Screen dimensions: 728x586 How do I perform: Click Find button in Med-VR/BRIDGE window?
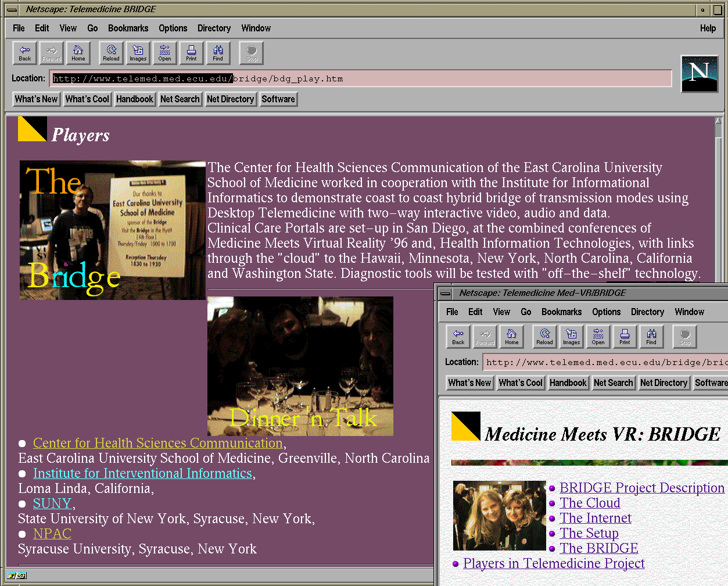pyautogui.click(x=651, y=337)
